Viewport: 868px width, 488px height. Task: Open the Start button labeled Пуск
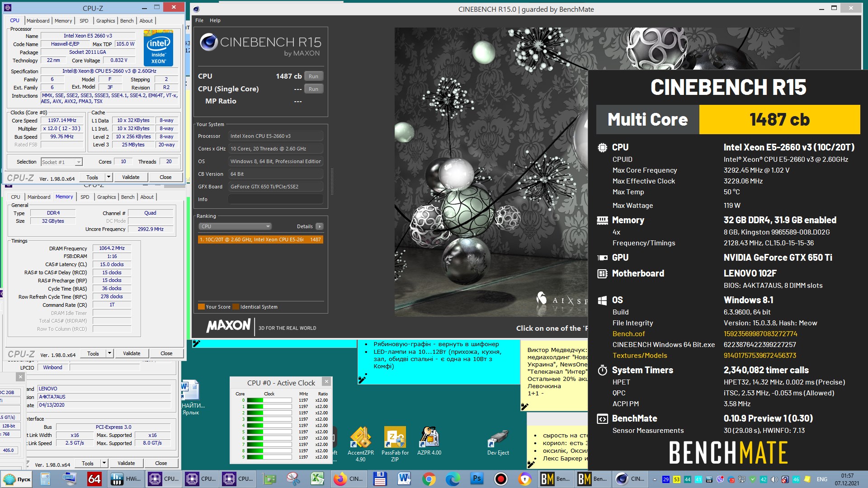[17, 479]
